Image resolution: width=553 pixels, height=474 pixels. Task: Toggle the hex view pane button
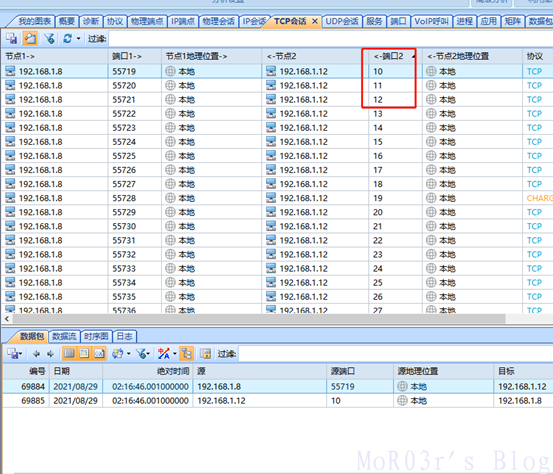point(99,353)
